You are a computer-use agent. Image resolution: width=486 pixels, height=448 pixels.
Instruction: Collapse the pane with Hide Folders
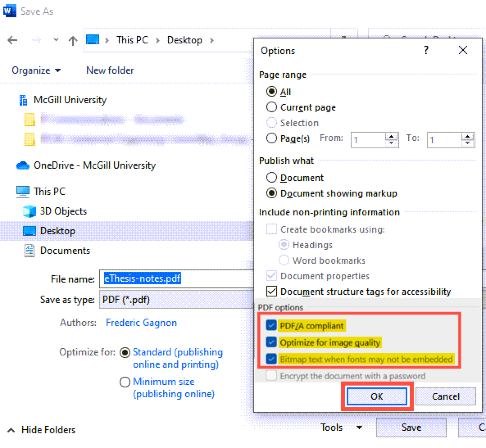pos(42,430)
